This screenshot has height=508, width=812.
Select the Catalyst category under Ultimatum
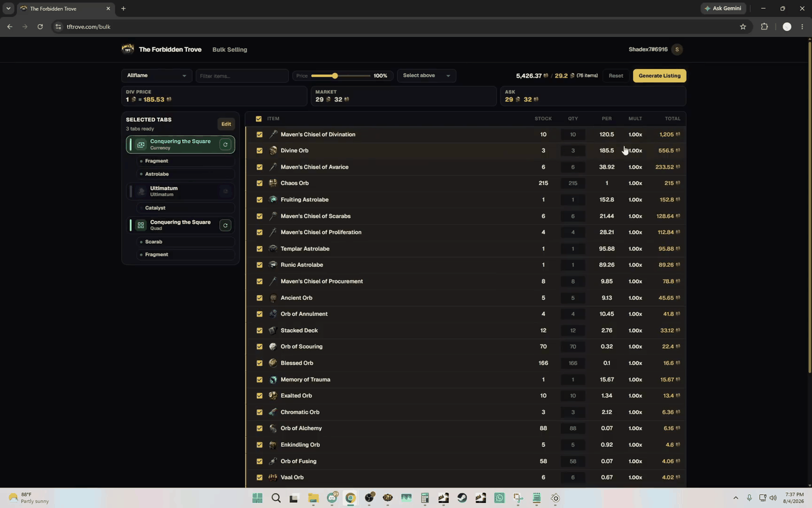click(x=186, y=208)
